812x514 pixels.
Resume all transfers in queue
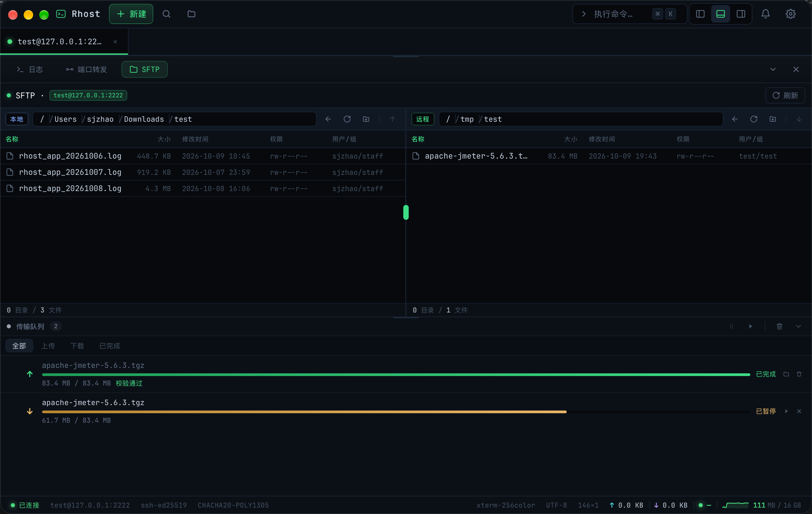[x=750, y=326]
